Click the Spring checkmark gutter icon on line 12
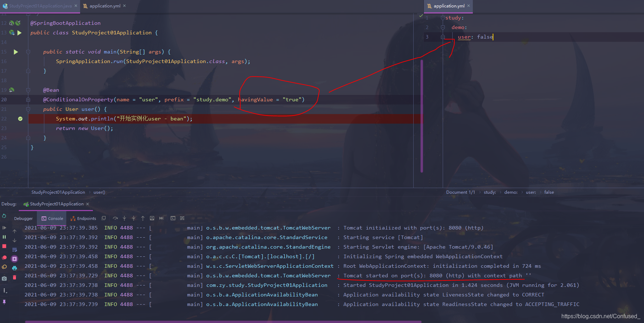644x323 pixels. click(x=18, y=23)
